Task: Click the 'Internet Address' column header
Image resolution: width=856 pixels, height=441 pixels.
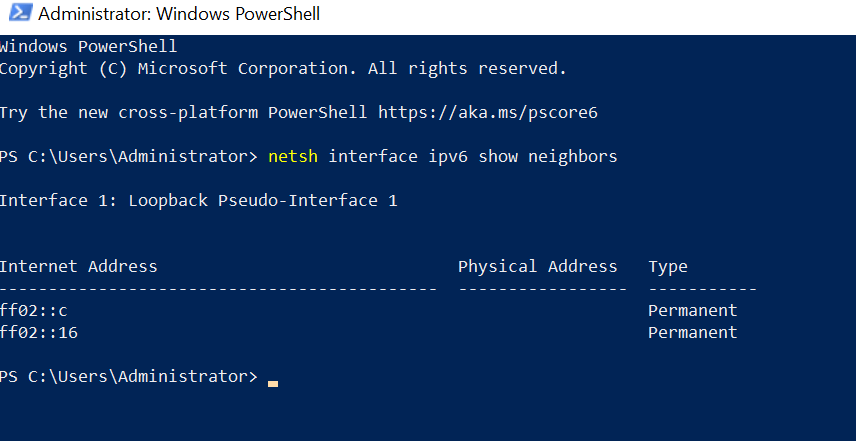Action: (78, 266)
